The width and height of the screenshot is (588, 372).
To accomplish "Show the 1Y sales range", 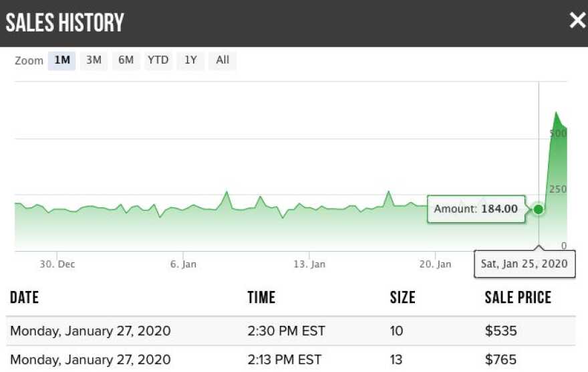I will pos(190,60).
